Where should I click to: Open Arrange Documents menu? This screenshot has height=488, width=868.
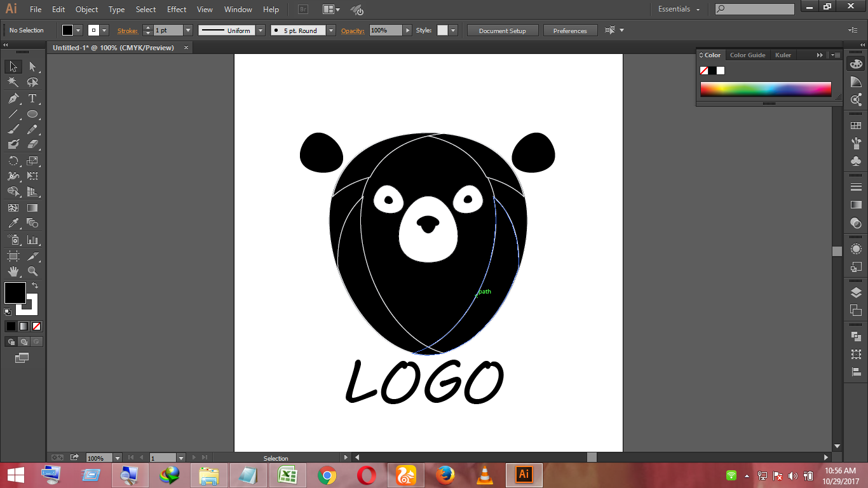(331, 10)
